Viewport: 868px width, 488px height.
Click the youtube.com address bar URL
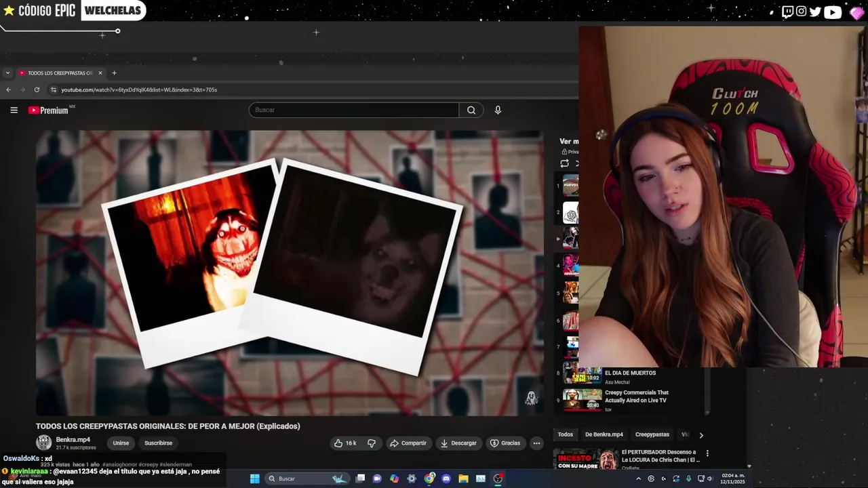click(139, 89)
